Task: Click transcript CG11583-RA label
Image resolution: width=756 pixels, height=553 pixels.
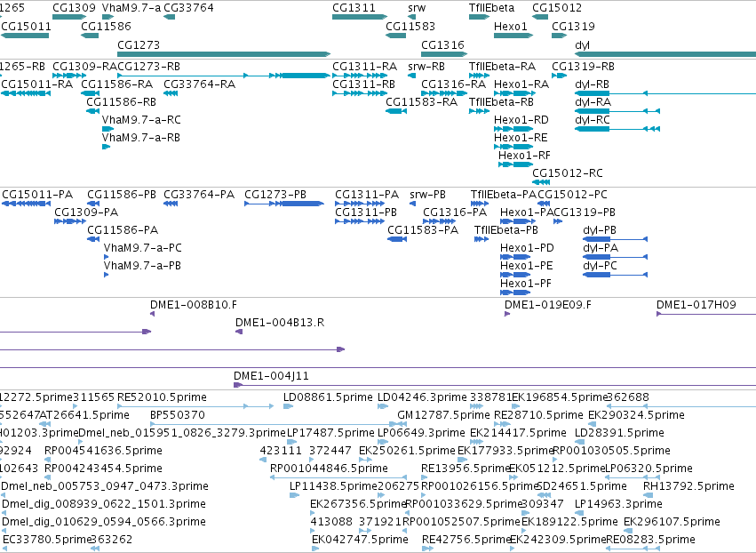Action: [421, 102]
